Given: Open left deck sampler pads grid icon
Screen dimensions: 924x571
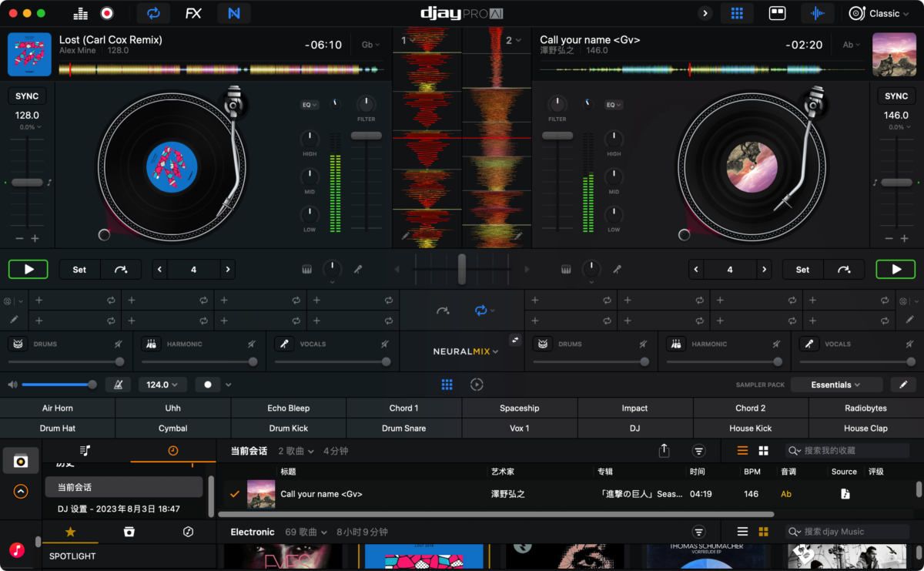Looking at the screenshot, I should (x=447, y=385).
